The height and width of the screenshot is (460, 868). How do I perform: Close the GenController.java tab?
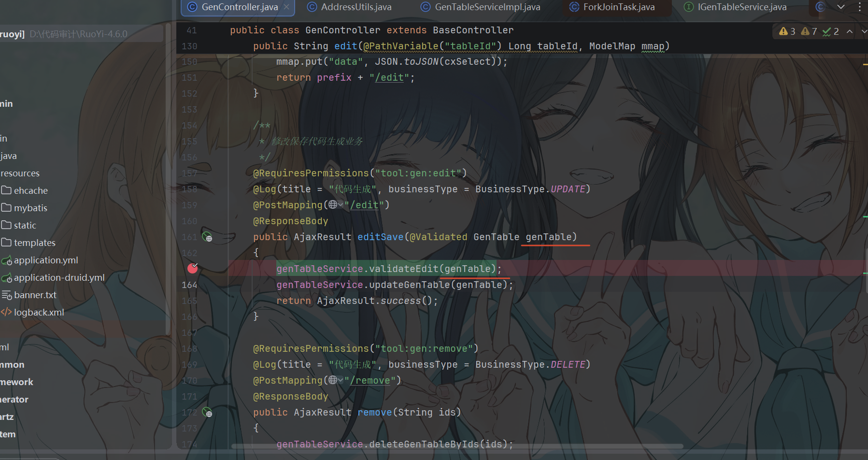pos(286,7)
